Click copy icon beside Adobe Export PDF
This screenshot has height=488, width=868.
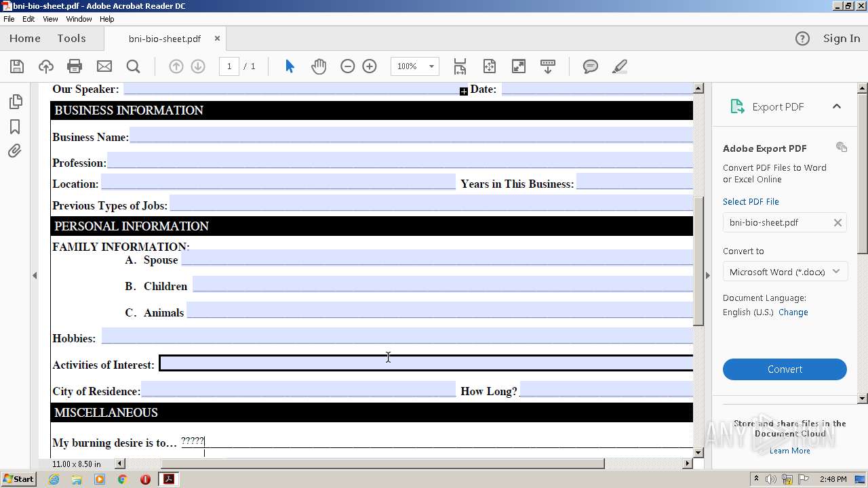(842, 147)
